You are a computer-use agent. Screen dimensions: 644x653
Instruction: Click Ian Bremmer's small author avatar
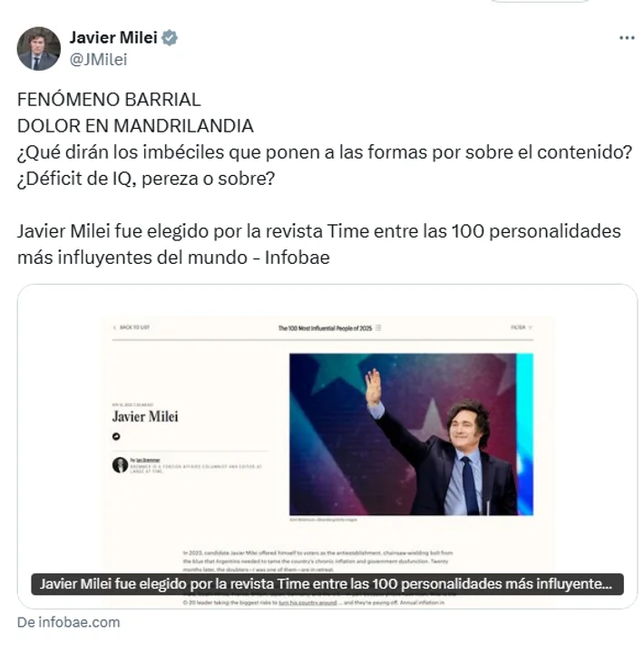(x=120, y=464)
